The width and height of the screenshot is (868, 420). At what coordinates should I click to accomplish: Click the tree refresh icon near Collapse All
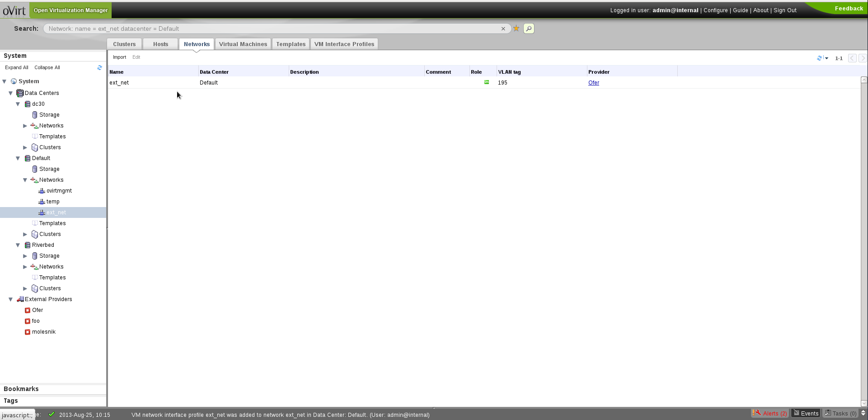(99, 67)
